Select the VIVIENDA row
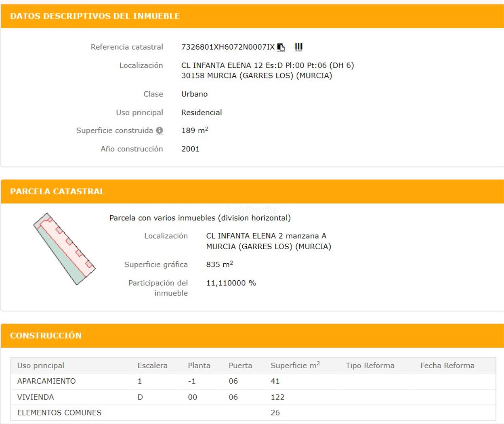 click(36, 397)
